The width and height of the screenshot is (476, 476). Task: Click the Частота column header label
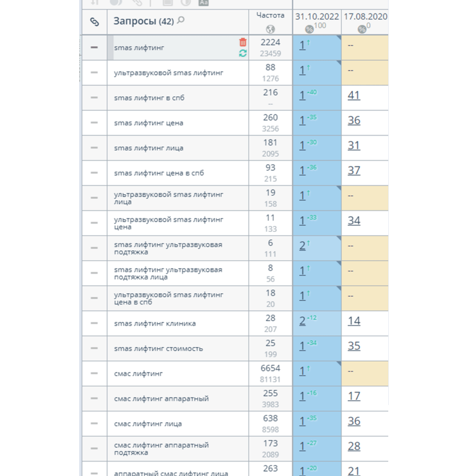pyautogui.click(x=270, y=15)
